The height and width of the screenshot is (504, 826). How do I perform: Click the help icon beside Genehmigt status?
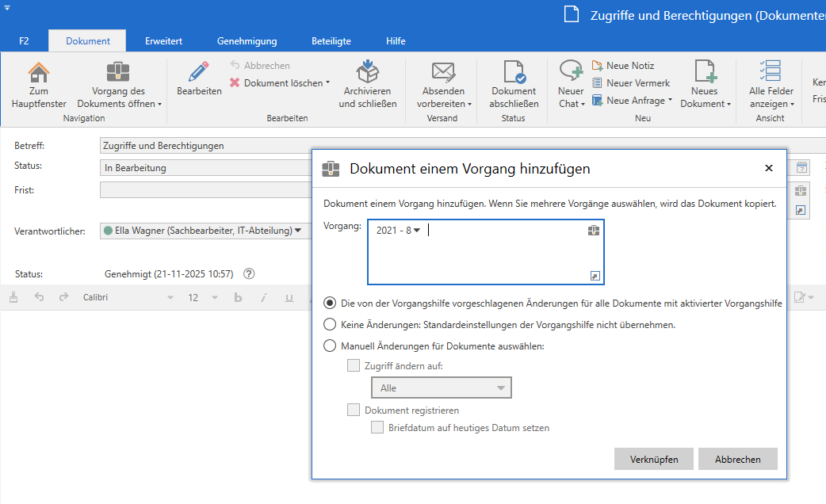(x=249, y=274)
